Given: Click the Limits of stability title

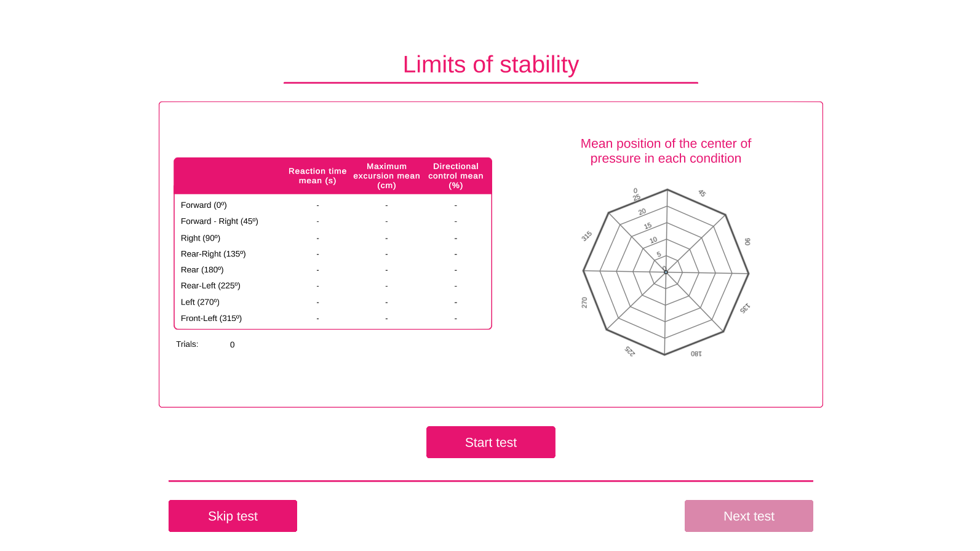Looking at the screenshot, I should pos(490,65).
